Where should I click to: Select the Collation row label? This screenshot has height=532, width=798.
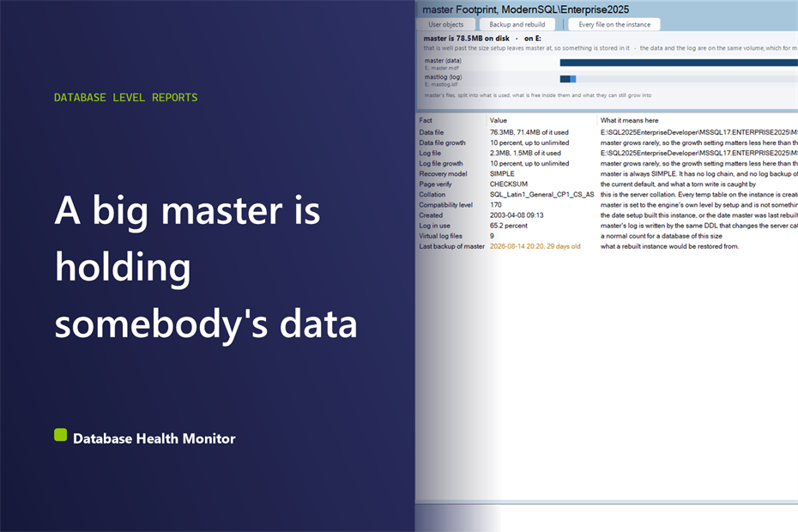coord(432,195)
